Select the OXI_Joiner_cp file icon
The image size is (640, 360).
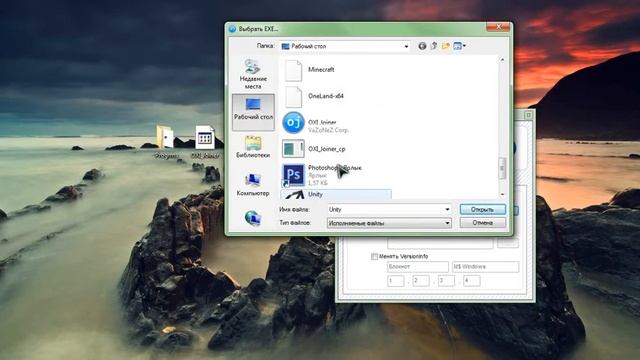click(293, 149)
